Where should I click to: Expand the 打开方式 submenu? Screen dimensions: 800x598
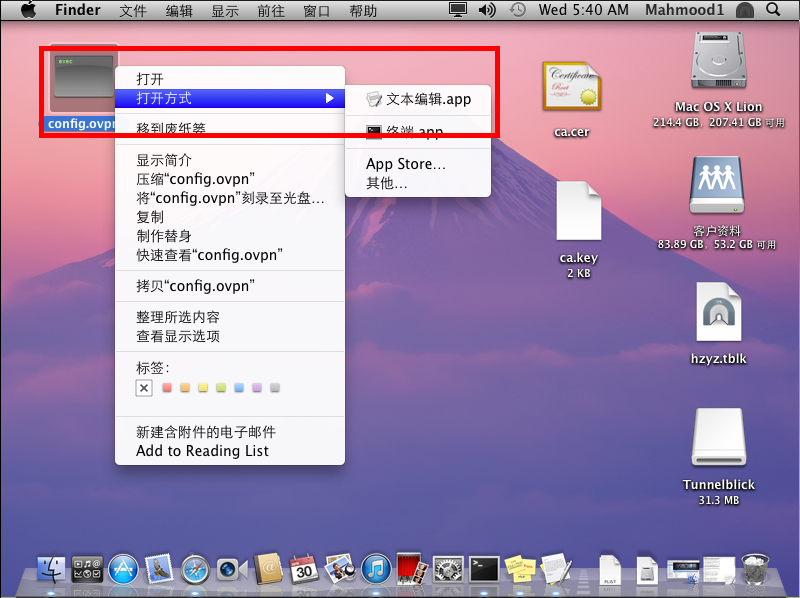click(x=230, y=98)
